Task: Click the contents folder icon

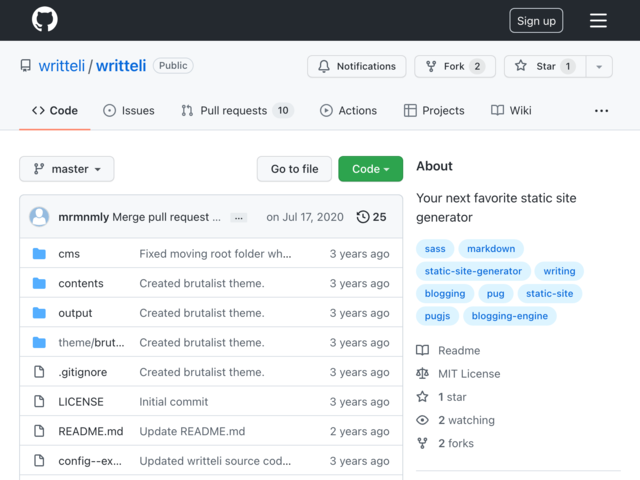Action: pyautogui.click(x=39, y=283)
